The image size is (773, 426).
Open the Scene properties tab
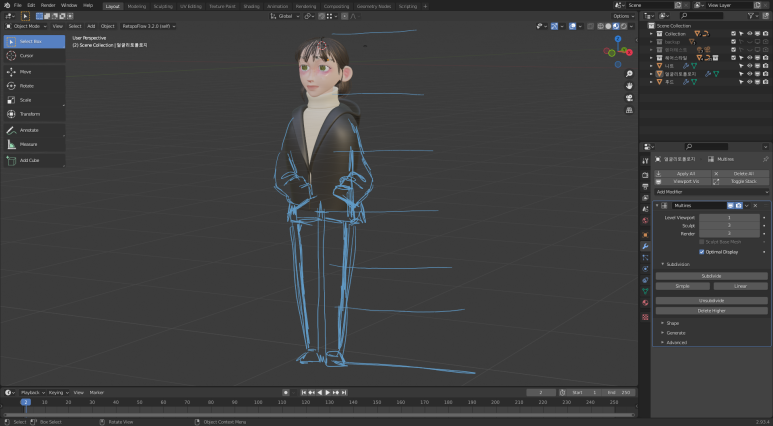[645, 209]
